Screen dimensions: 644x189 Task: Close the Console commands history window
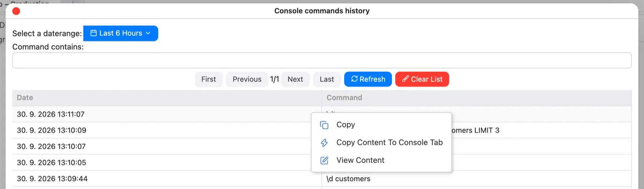pyautogui.click(x=16, y=11)
